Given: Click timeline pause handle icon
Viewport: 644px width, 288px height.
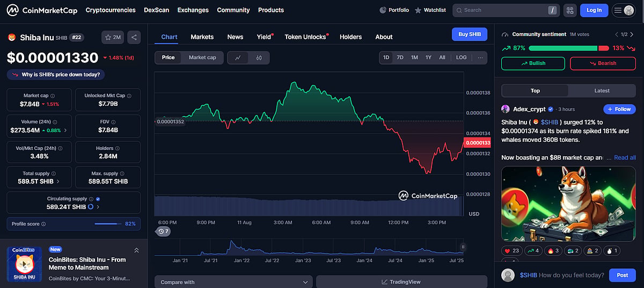Looking at the screenshot, I should [463, 247].
